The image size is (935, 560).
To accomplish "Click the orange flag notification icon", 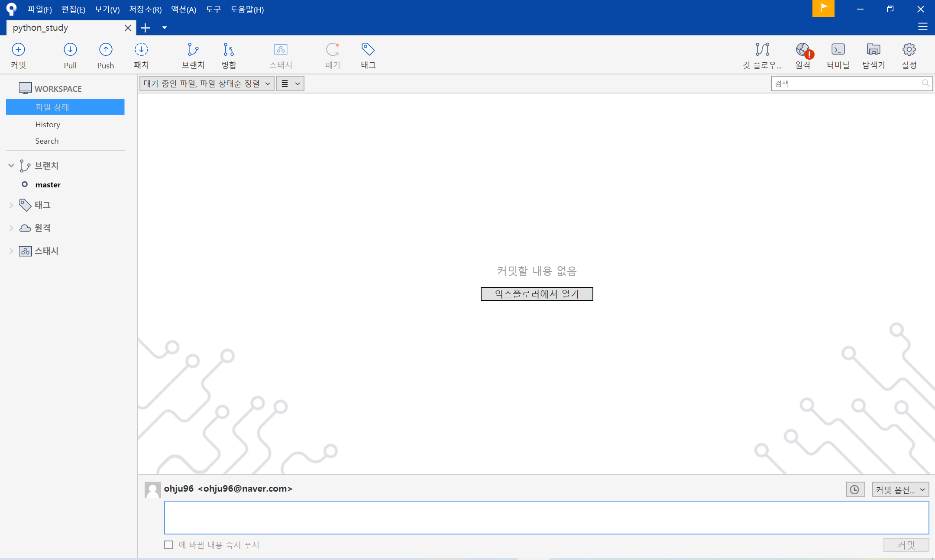I will [x=823, y=8].
